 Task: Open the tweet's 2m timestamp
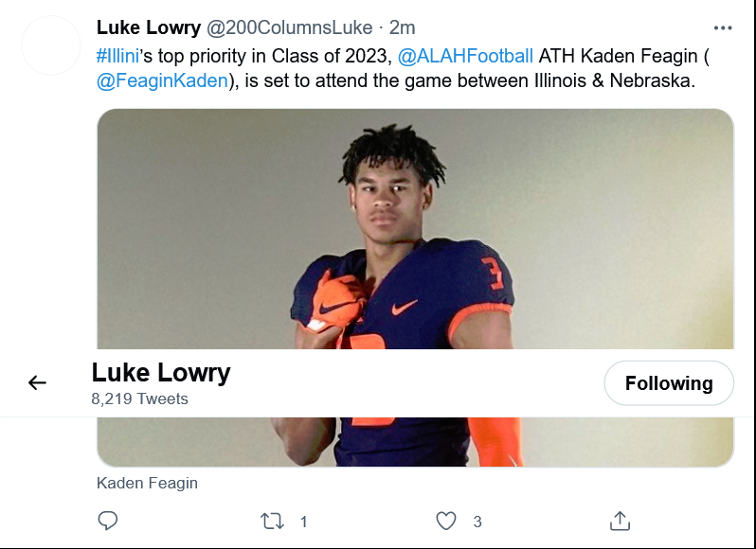[x=403, y=27]
